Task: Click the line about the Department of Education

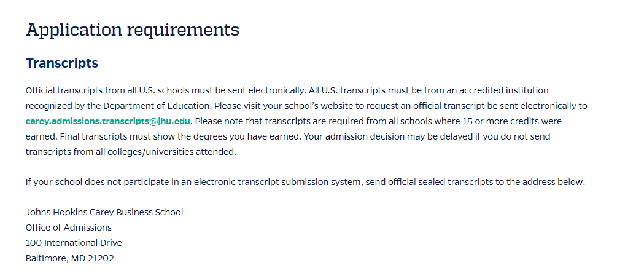Action: pyautogui.click(x=306, y=106)
